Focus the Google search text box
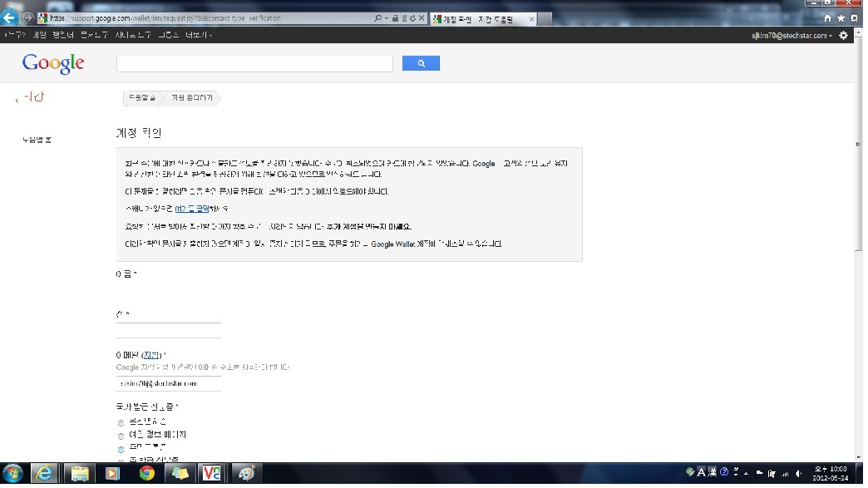Screen dimensions: 868x488 click(x=254, y=64)
